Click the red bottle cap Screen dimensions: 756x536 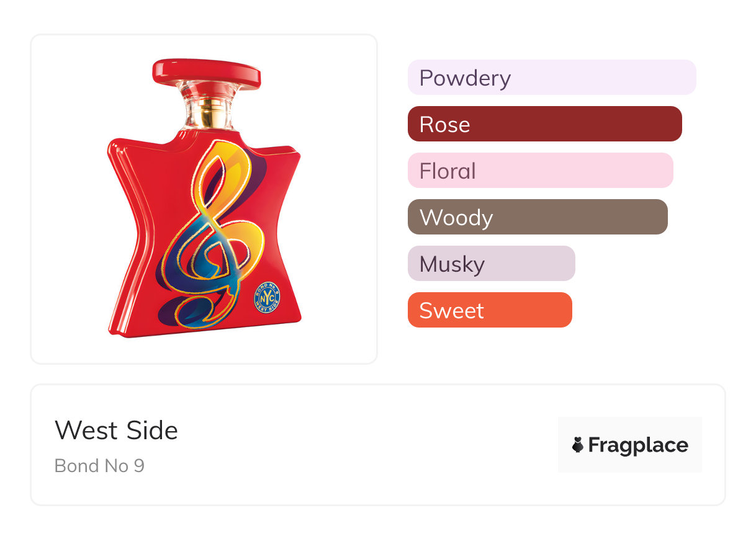[x=207, y=73]
